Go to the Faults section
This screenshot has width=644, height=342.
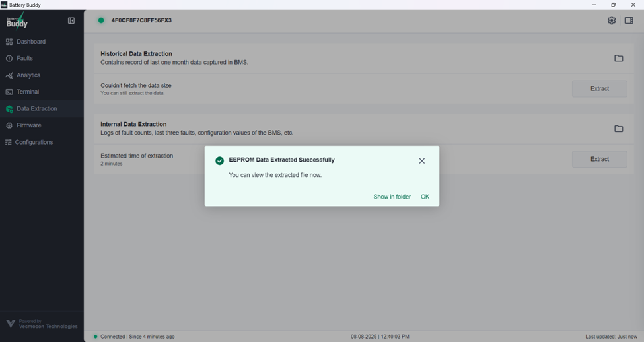click(x=24, y=59)
